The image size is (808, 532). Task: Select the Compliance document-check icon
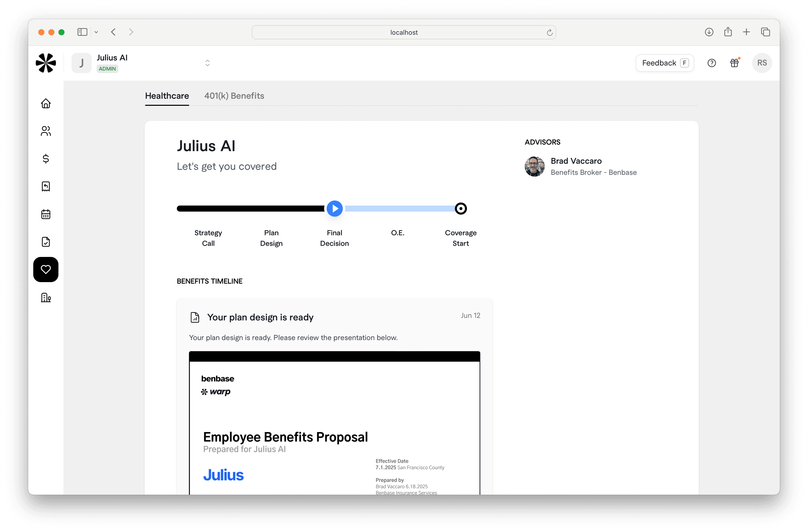click(46, 241)
